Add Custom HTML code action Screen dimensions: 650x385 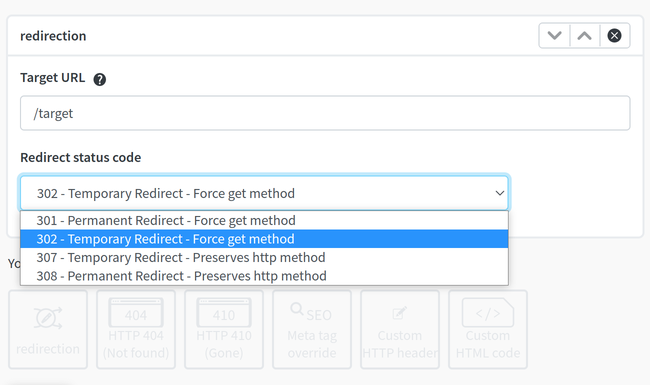tap(488, 329)
